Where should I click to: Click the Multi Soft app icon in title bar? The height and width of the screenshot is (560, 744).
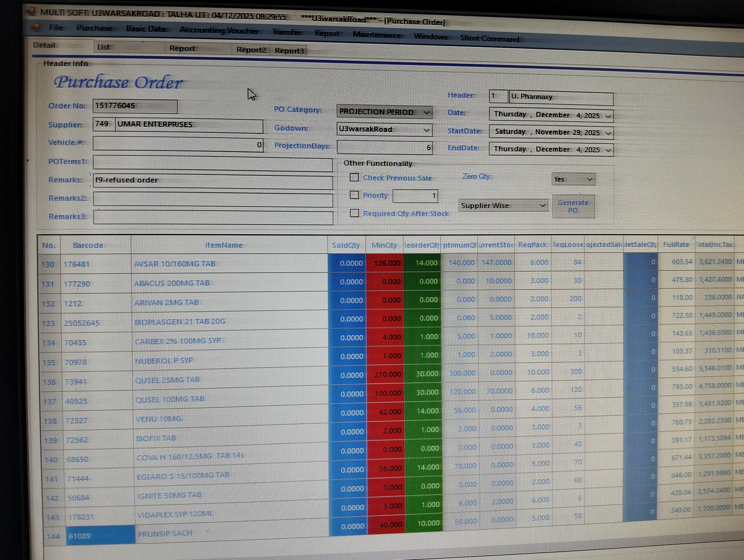click(31, 12)
